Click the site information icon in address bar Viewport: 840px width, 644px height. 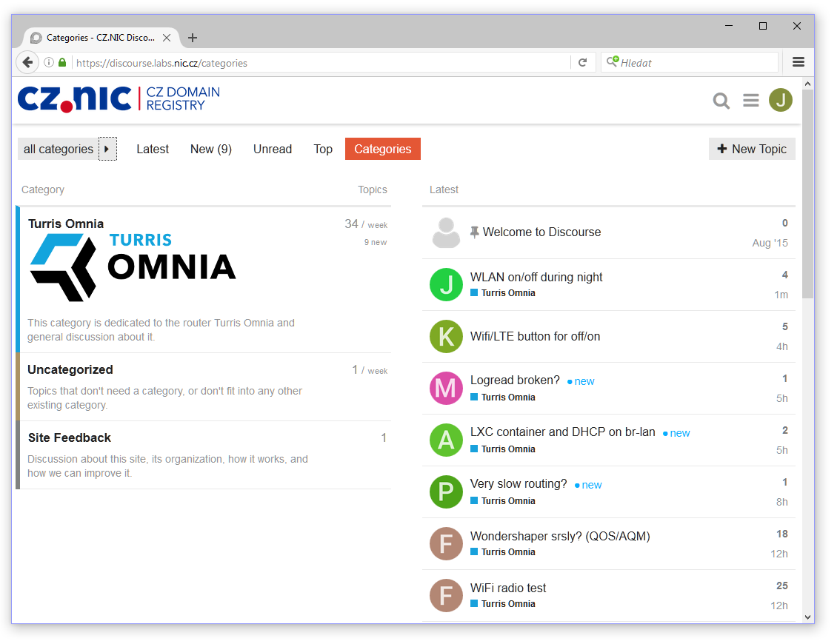[49, 63]
